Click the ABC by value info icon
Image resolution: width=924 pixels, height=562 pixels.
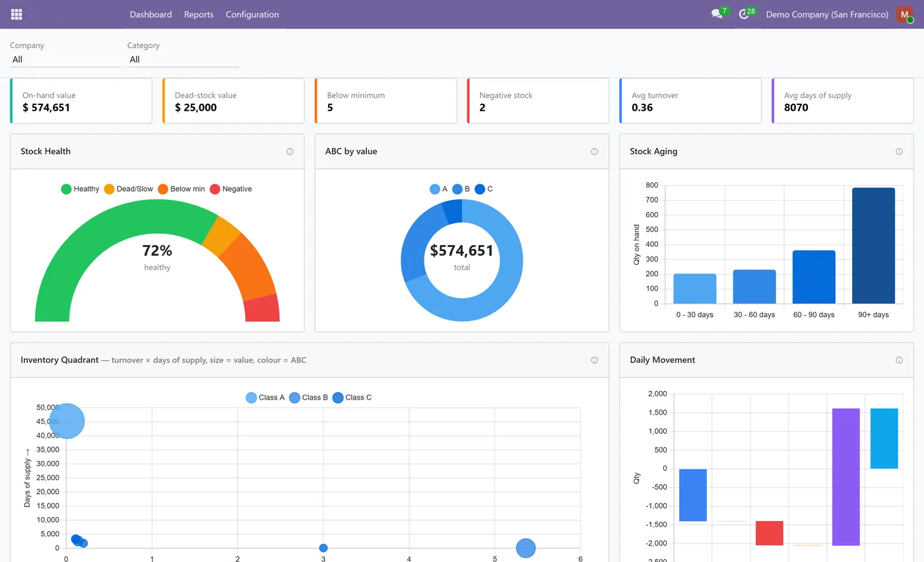(x=595, y=151)
